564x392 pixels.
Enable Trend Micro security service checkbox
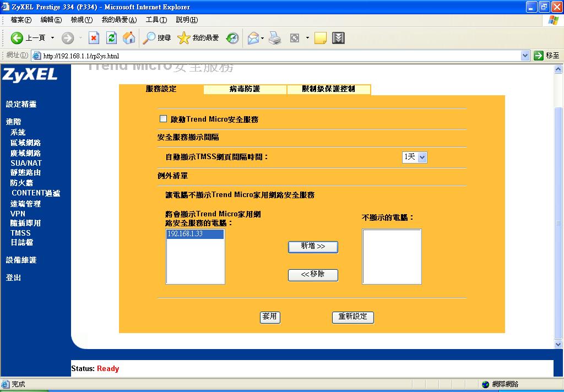[163, 119]
